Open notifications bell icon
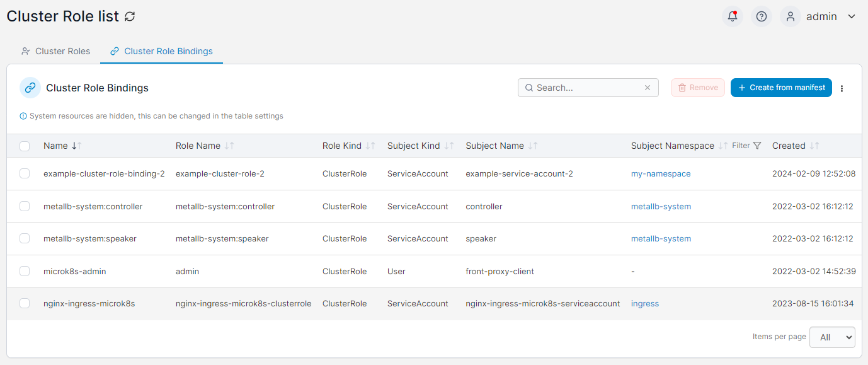 pyautogui.click(x=732, y=16)
